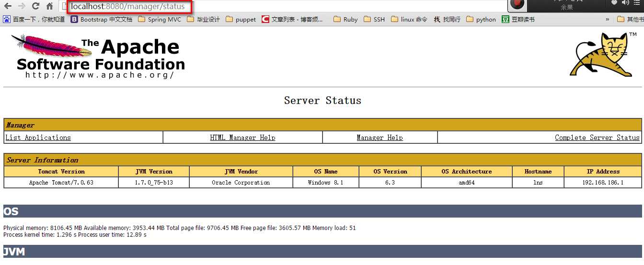Click the red record button in music overlay

[517, 4]
